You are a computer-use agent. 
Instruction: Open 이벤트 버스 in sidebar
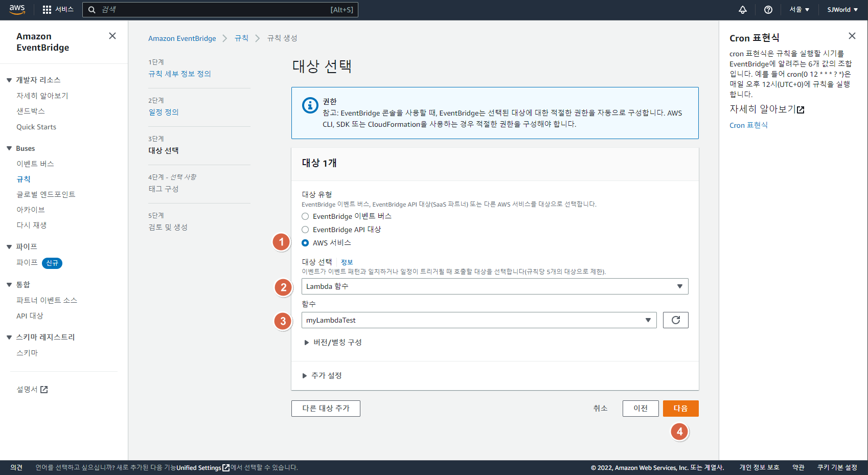pyautogui.click(x=35, y=164)
